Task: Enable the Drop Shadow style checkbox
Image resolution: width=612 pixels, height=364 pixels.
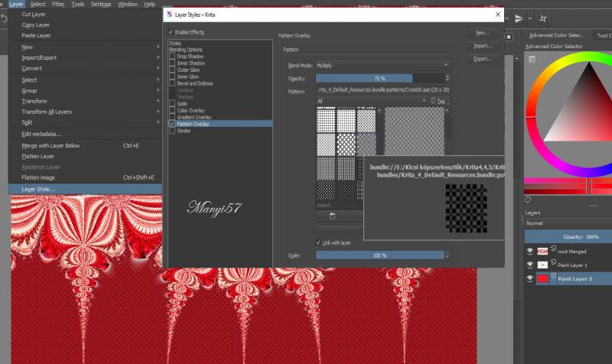Action: pyautogui.click(x=172, y=57)
